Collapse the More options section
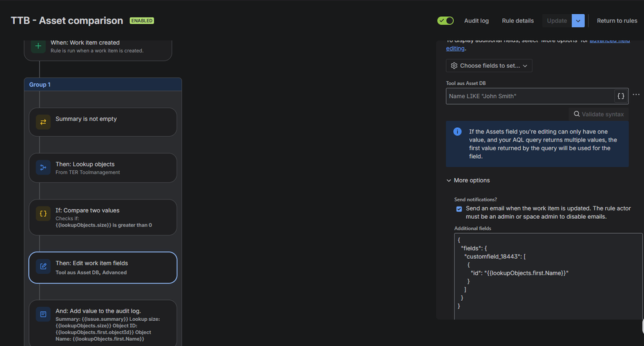 pos(468,181)
